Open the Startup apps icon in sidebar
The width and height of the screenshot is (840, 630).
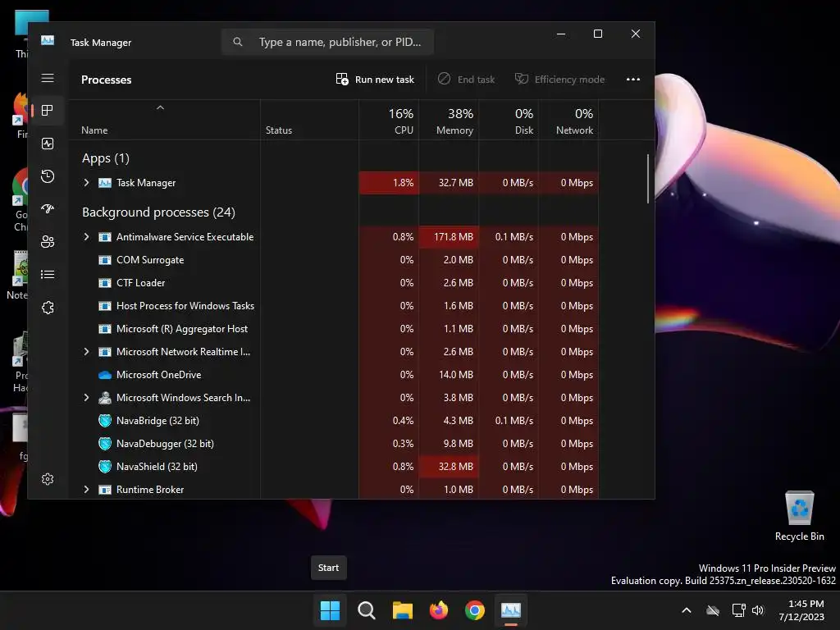(x=48, y=209)
